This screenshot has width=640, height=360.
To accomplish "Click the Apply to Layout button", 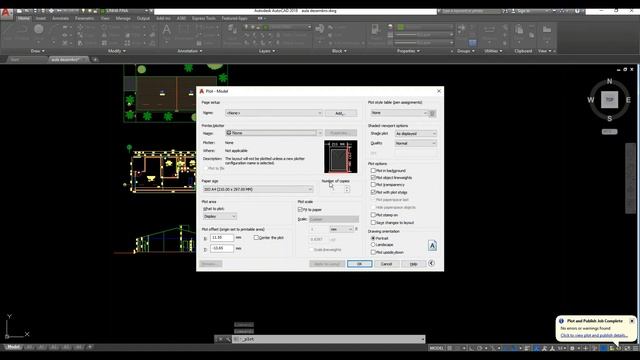I will 327,264.
